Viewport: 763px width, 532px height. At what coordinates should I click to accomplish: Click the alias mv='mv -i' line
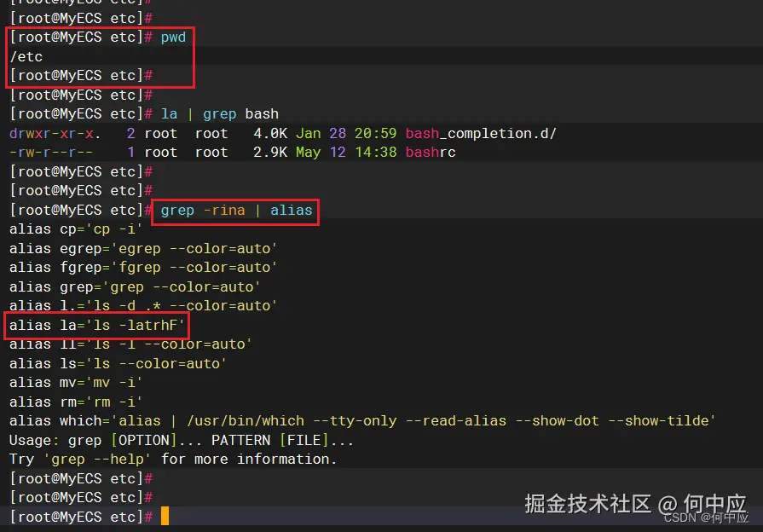click(76, 383)
